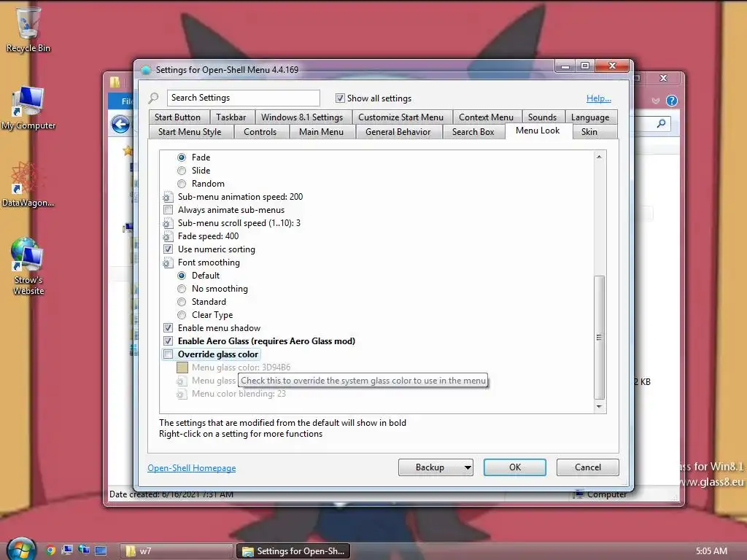Open the Controls tab

tap(260, 132)
